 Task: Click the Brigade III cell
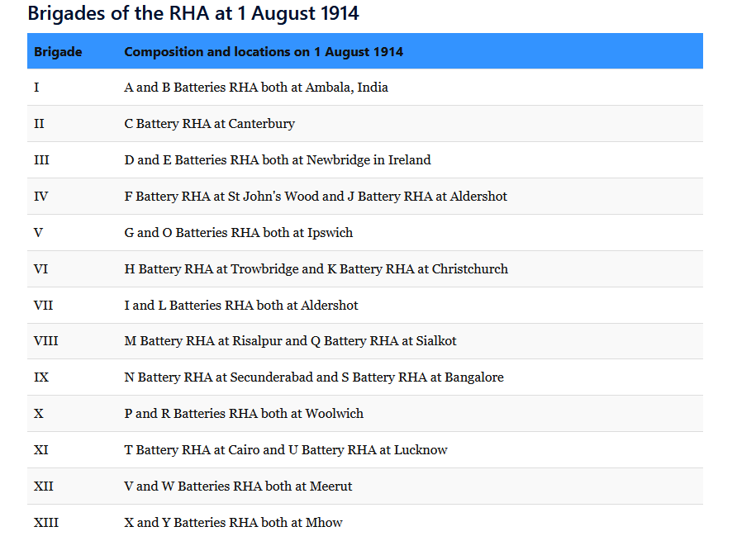(x=41, y=160)
